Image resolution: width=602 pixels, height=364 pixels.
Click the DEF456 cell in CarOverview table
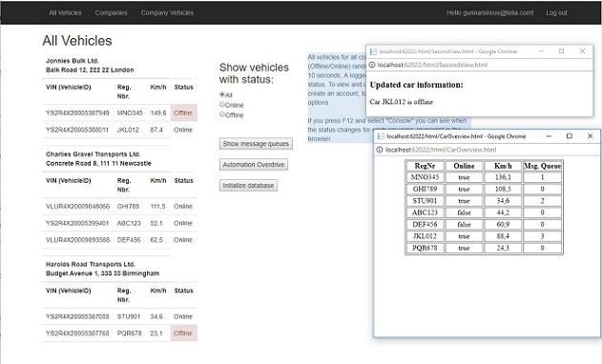point(425,224)
